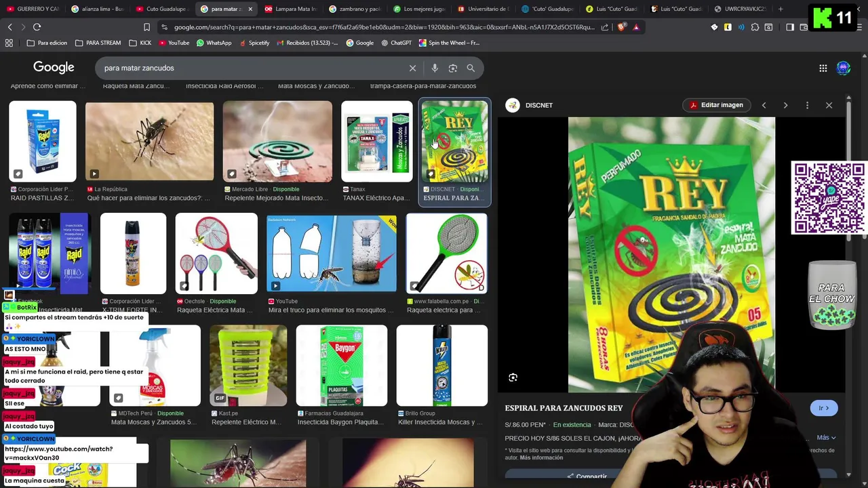The image size is (868, 488).
Task: Open the 'PARA STREAM' bookmark folder
Action: pyautogui.click(x=98, y=43)
